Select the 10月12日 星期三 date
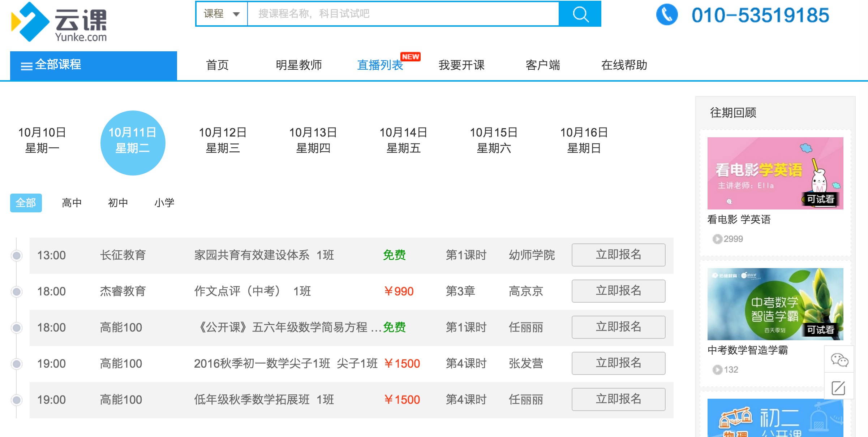This screenshot has width=868, height=437. point(223,140)
